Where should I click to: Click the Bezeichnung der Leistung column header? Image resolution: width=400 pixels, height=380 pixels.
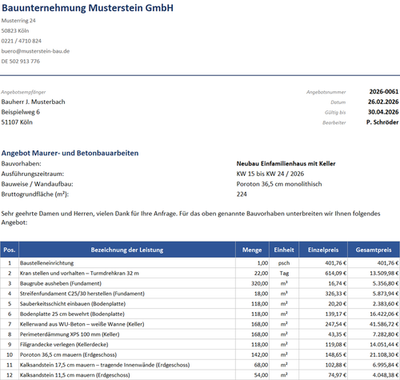coord(127,250)
